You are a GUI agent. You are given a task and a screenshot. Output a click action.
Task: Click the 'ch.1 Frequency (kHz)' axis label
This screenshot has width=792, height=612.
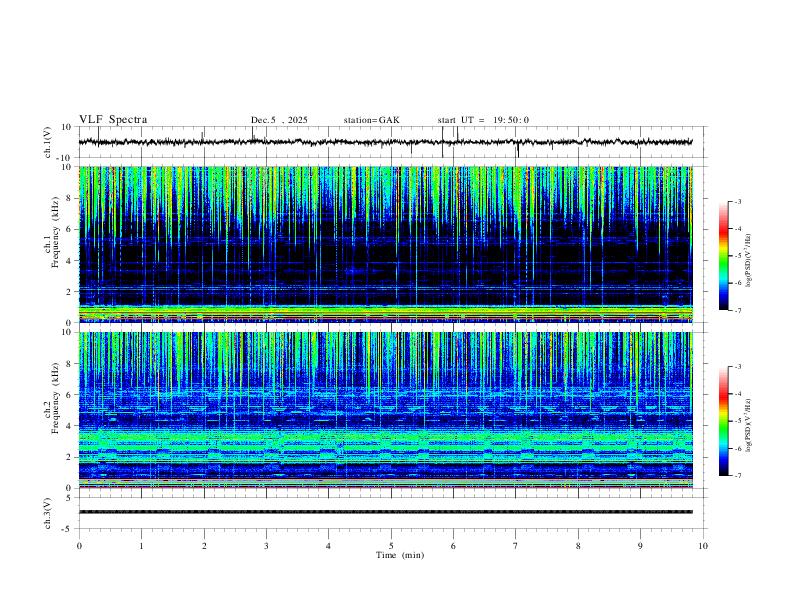(x=53, y=231)
